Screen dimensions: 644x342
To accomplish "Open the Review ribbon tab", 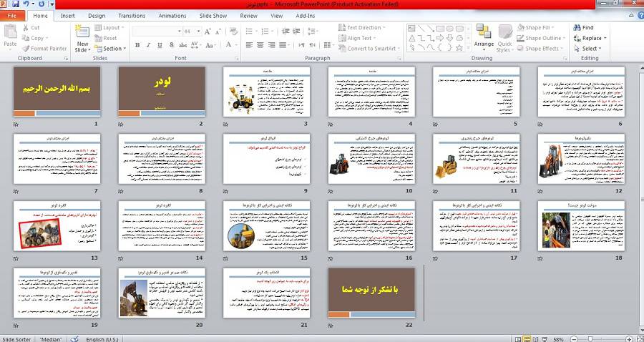I will (248, 16).
